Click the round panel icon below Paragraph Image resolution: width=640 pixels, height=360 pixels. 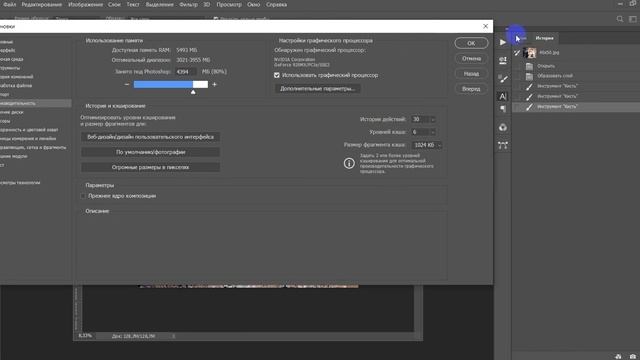pyautogui.click(x=503, y=127)
